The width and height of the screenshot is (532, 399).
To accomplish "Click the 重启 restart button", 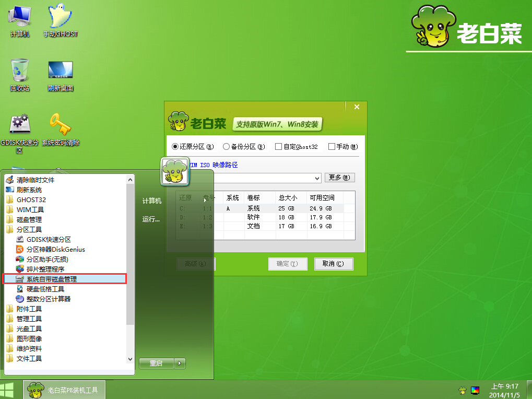I will click(x=157, y=363).
